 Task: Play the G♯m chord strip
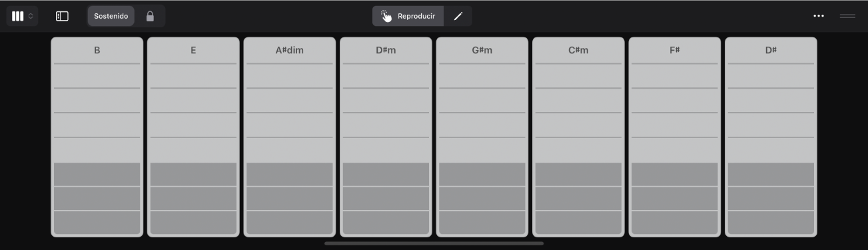click(482, 137)
